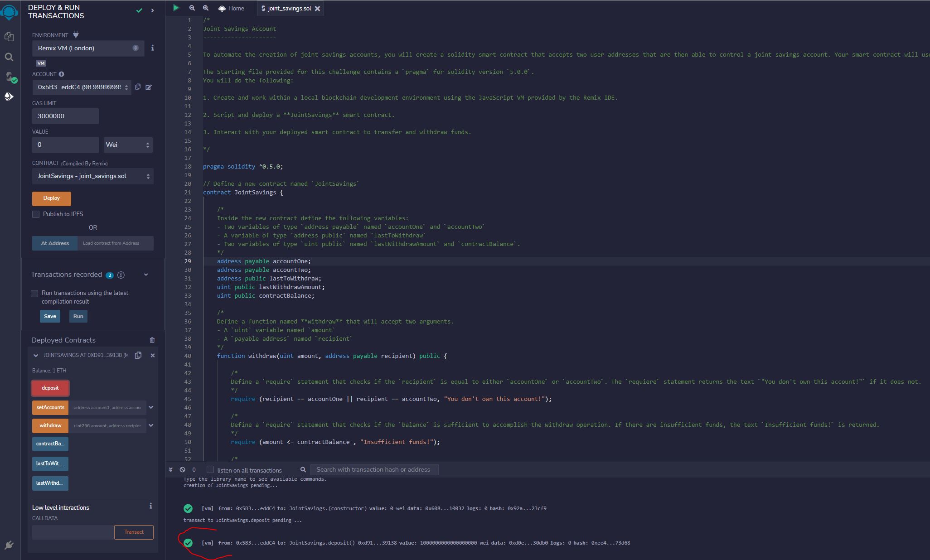This screenshot has width=930, height=560.
Task: Check 'Run transactions using the latest compilation result'
Action: (x=34, y=294)
